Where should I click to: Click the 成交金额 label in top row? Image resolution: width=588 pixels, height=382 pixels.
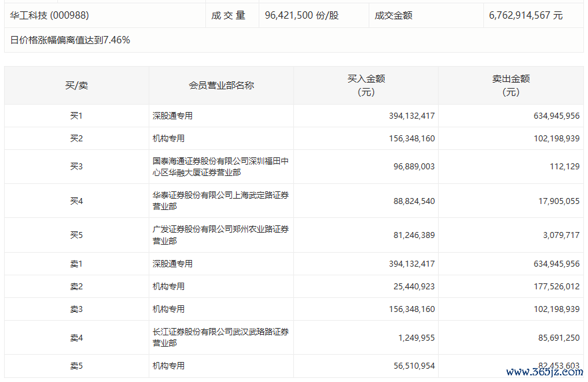pyautogui.click(x=393, y=15)
